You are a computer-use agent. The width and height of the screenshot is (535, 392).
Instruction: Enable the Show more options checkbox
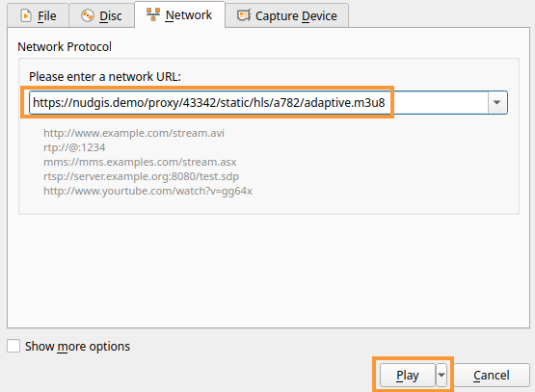click(x=13, y=346)
